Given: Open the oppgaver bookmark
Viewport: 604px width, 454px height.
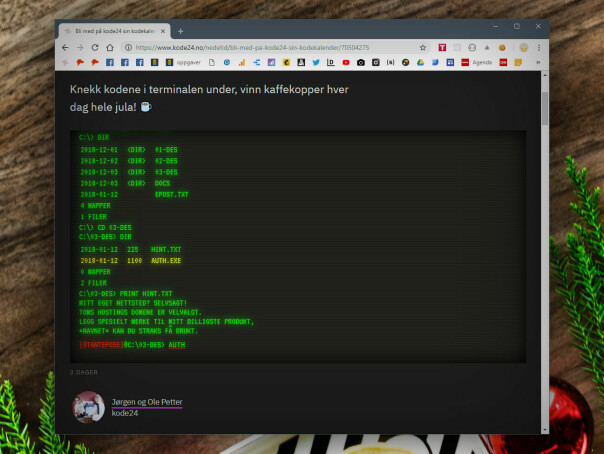Looking at the screenshot, I should (x=183, y=62).
